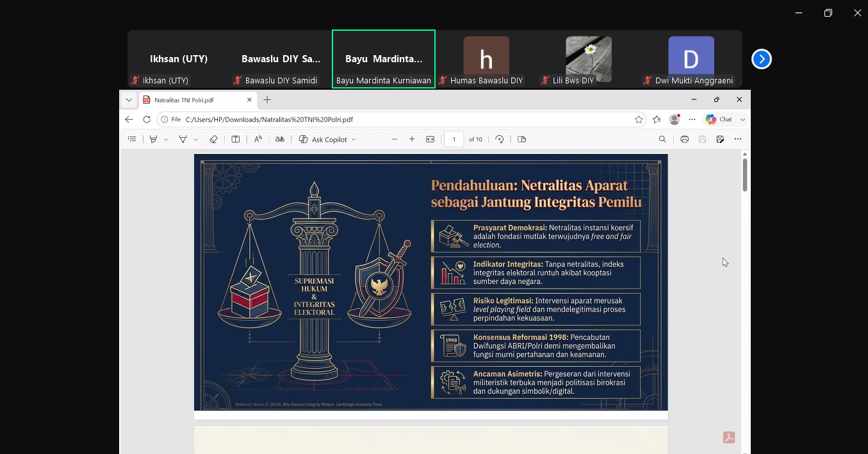Click the Fit to width icon
The height and width of the screenshot is (454, 868).
[x=430, y=139]
